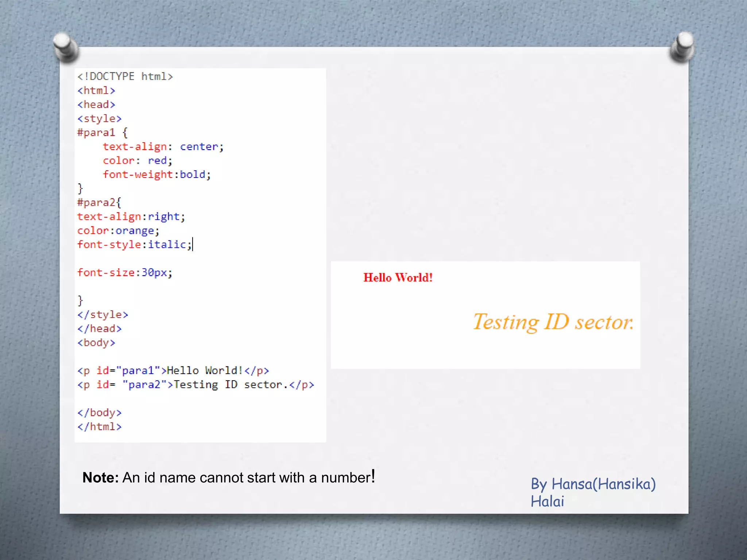Click the By Hansa(Hansika) Halai author text
Viewport: 747px width, 560px height.
593,492
